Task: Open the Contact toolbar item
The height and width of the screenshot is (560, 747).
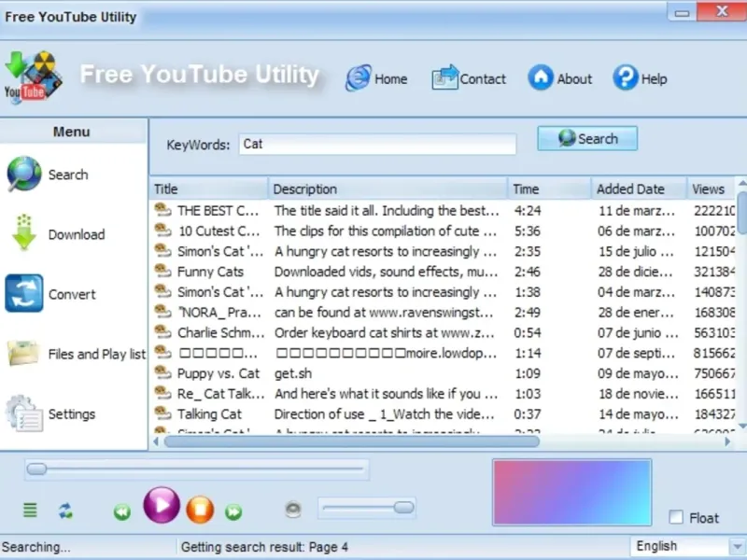Action: [x=469, y=78]
